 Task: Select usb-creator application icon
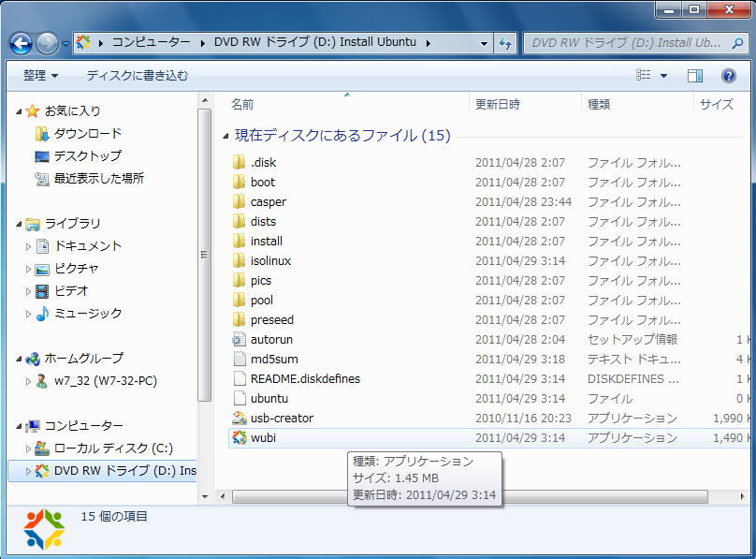pos(239,419)
